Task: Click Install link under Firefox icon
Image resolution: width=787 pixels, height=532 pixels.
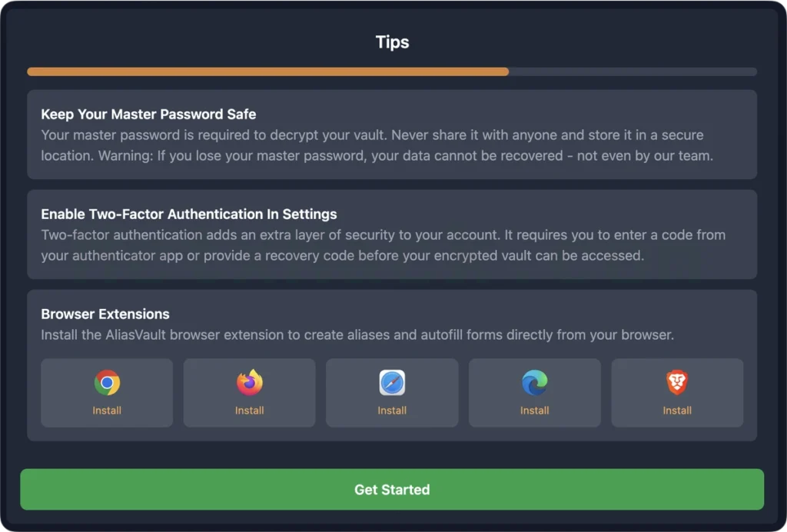Action: click(x=250, y=411)
